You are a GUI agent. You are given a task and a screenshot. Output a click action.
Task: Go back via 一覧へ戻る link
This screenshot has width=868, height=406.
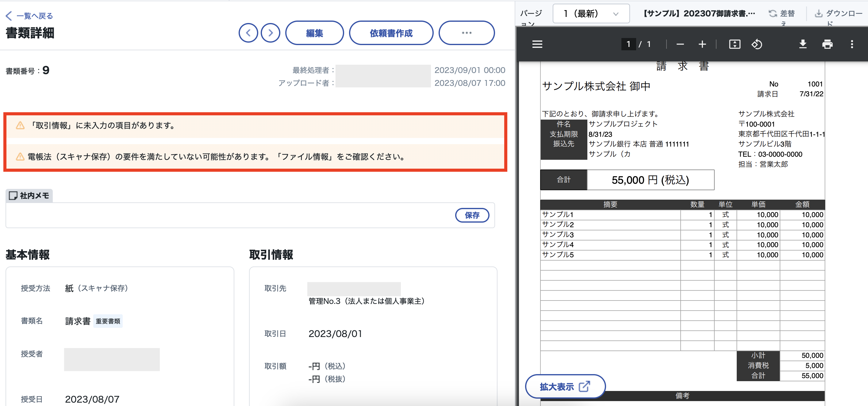[x=29, y=16]
